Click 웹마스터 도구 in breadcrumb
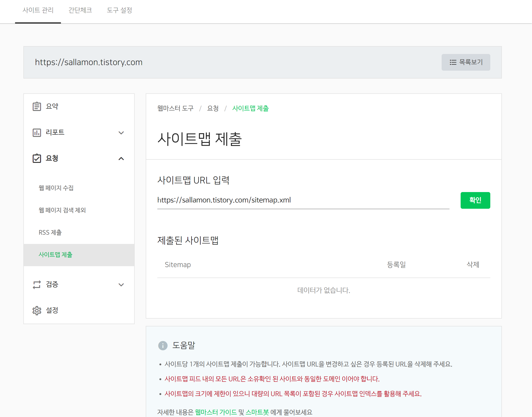 (175, 108)
